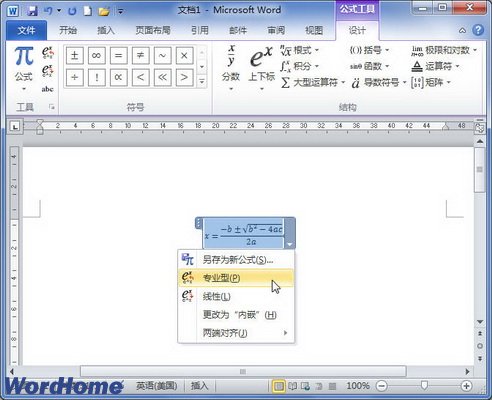Insert the tilde approximately symbol
Viewport: 492px width, 400px height.
pos(162,55)
